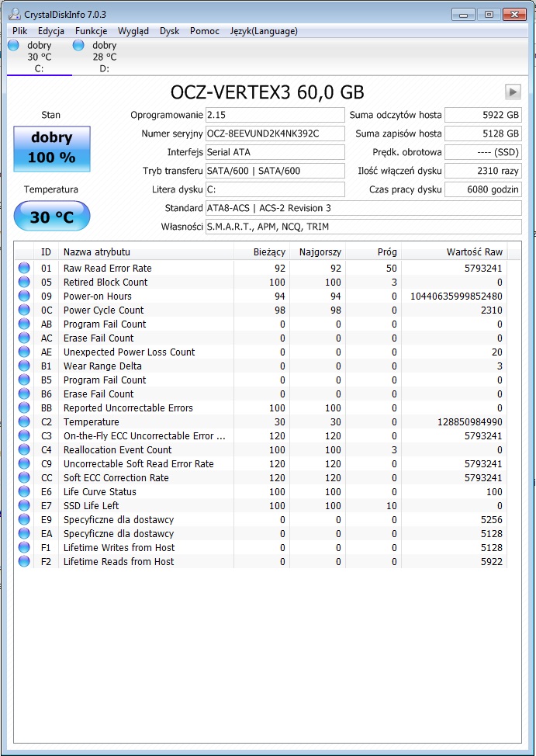Click status icon for Temperature attribute row
536x756 pixels.
pos(24,422)
